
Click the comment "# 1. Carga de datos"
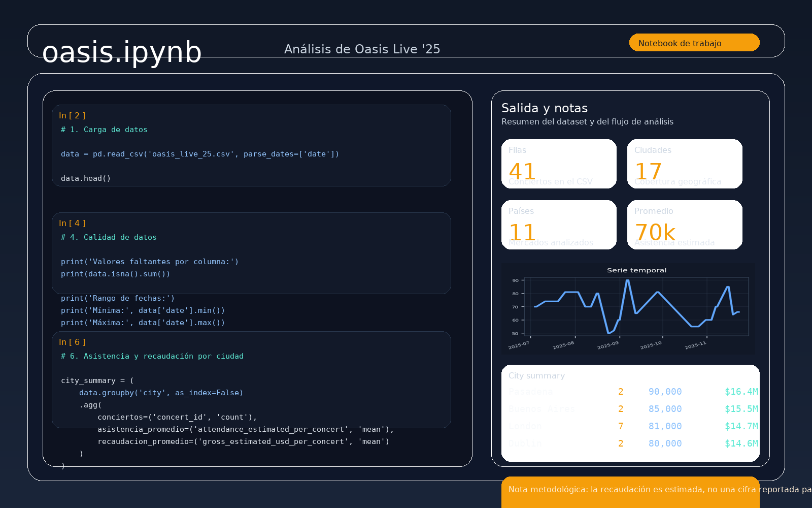(x=104, y=130)
